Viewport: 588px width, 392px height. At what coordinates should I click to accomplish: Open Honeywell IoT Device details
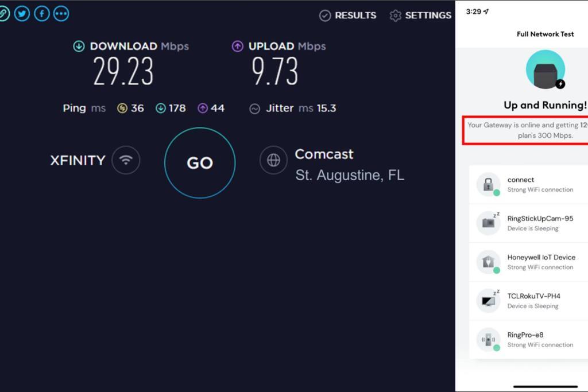pyautogui.click(x=528, y=262)
